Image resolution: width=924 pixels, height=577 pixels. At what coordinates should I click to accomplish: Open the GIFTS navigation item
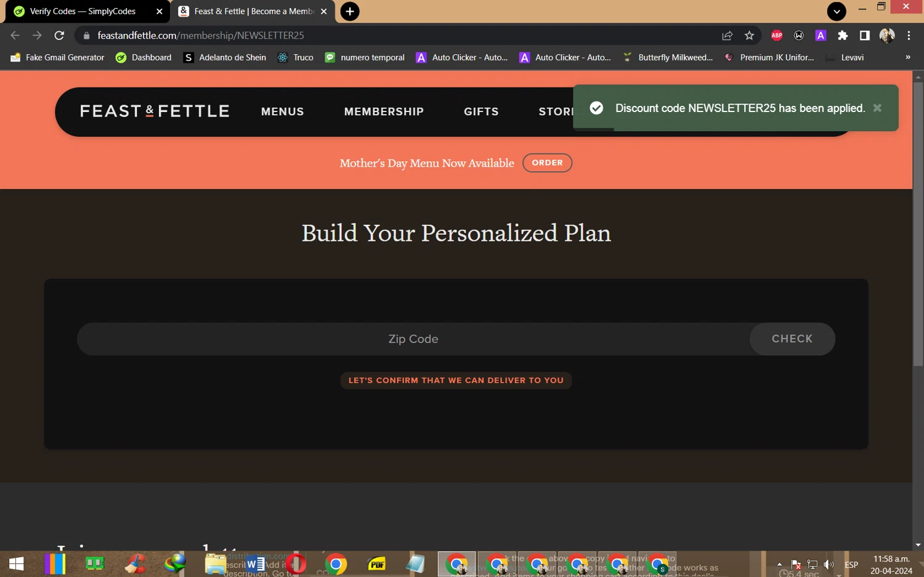coord(481,111)
